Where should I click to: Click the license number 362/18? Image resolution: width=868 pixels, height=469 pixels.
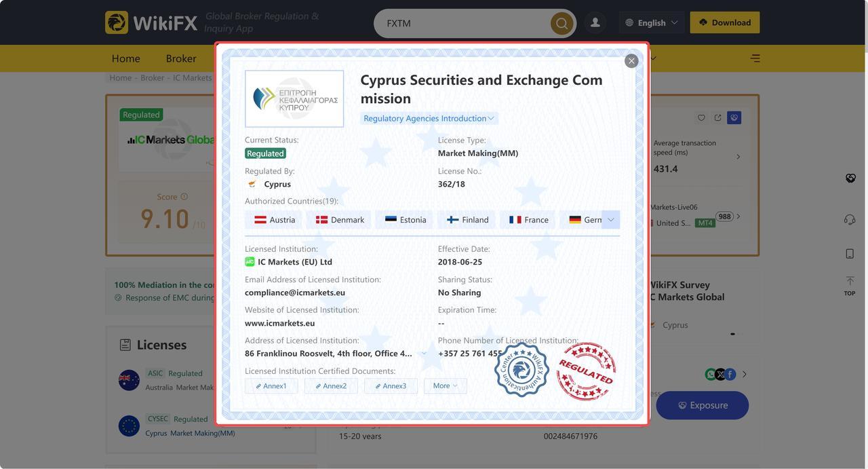[452, 184]
